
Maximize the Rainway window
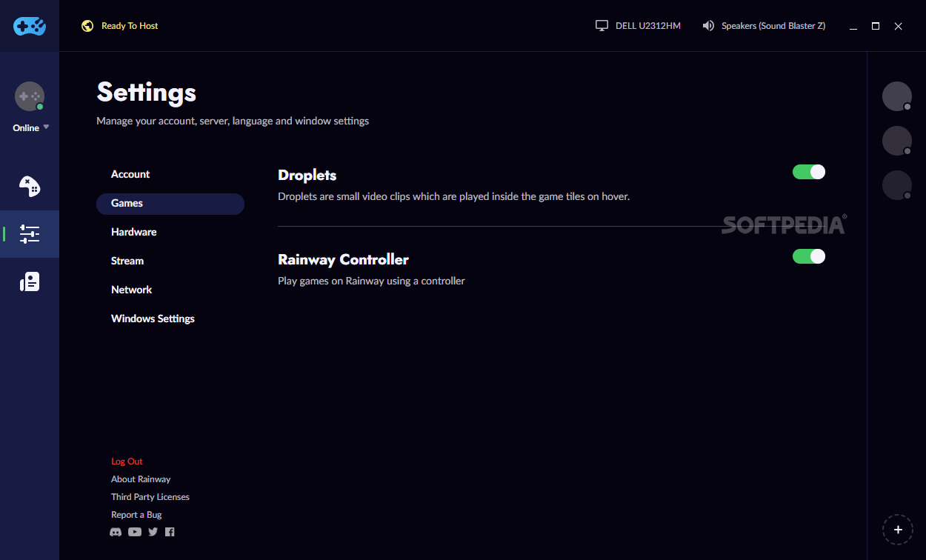point(876,26)
